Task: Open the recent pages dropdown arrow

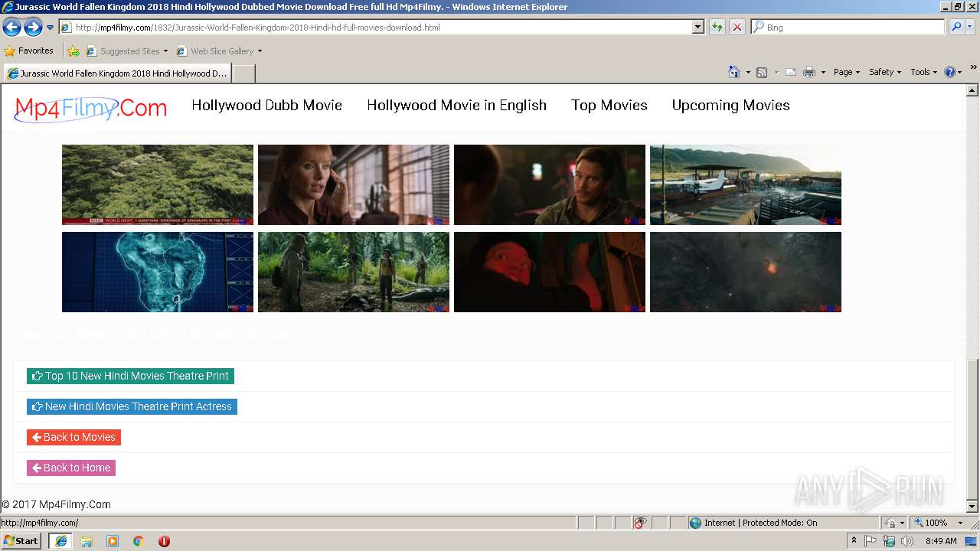Action: tap(51, 28)
